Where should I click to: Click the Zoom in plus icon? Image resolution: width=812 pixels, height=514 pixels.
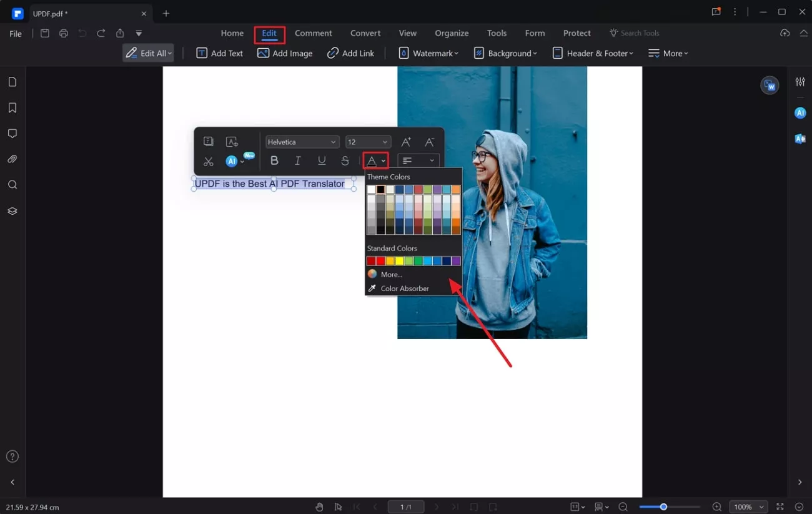pyautogui.click(x=717, y=507)
